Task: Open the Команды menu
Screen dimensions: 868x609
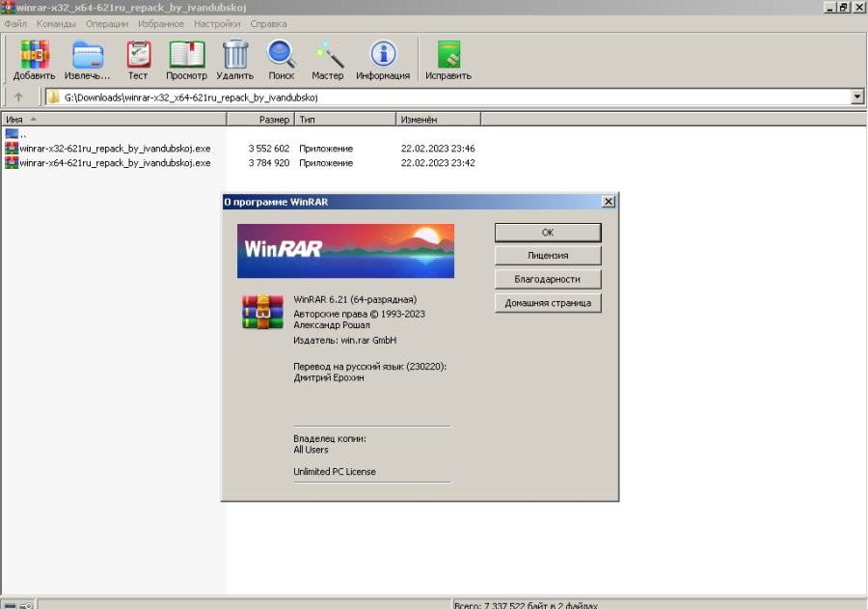Action: tap(56, 24)
